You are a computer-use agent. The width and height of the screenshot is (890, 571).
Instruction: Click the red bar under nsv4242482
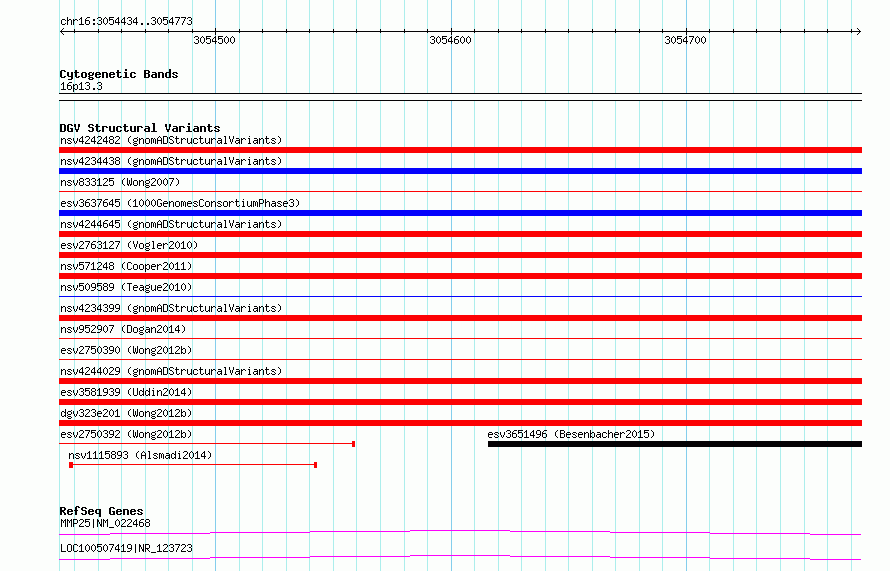pos(460,150)
